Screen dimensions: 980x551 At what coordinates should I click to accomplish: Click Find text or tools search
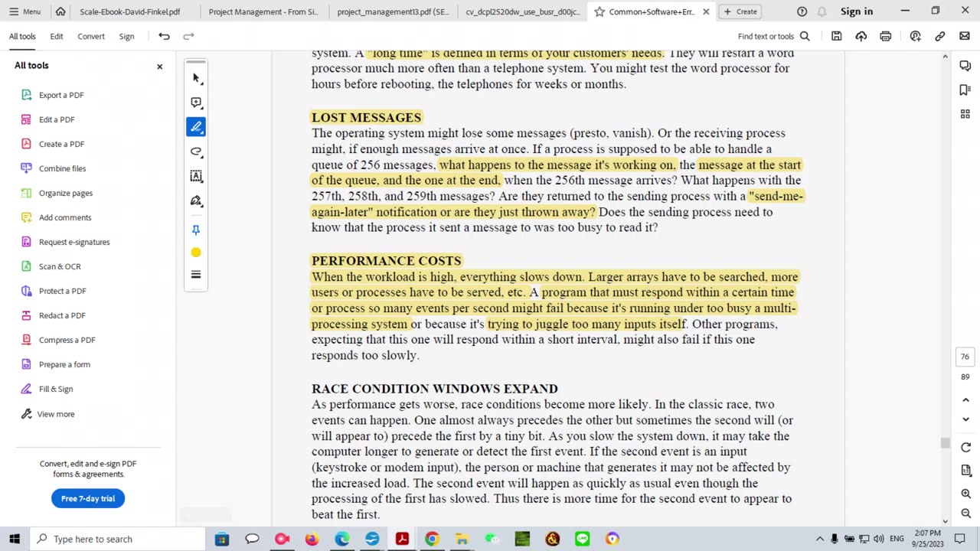(773, 36)
